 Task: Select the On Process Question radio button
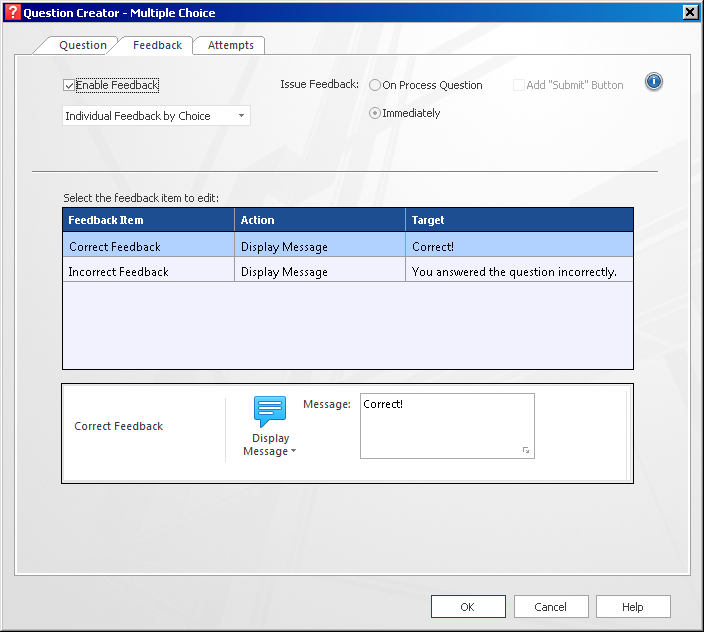(x=375, y=85)
